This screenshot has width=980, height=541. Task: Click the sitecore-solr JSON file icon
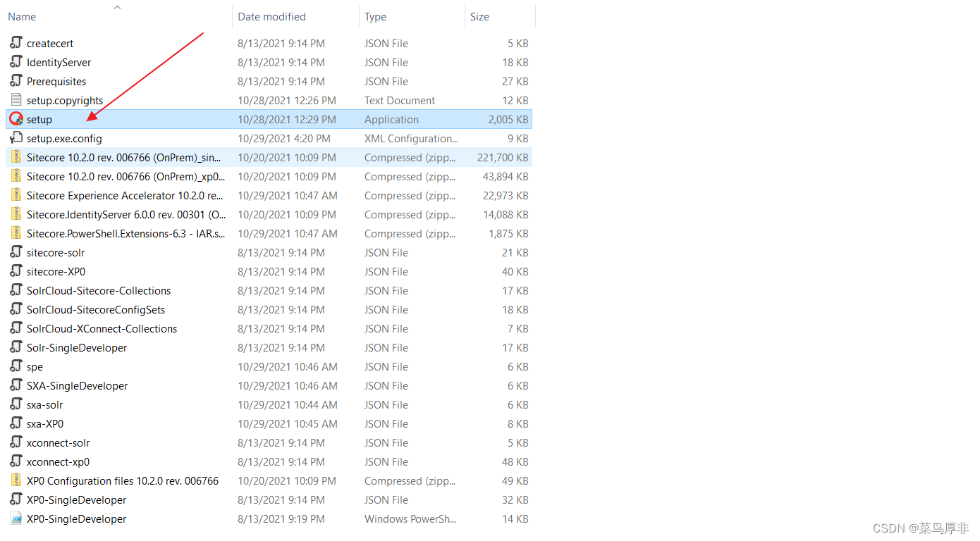pyautogui.click(x=16, y=252)
